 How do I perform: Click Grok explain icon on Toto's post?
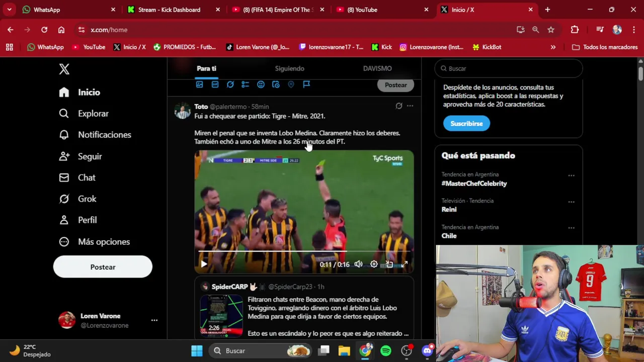pyautogui.click(x=399, y=106)
